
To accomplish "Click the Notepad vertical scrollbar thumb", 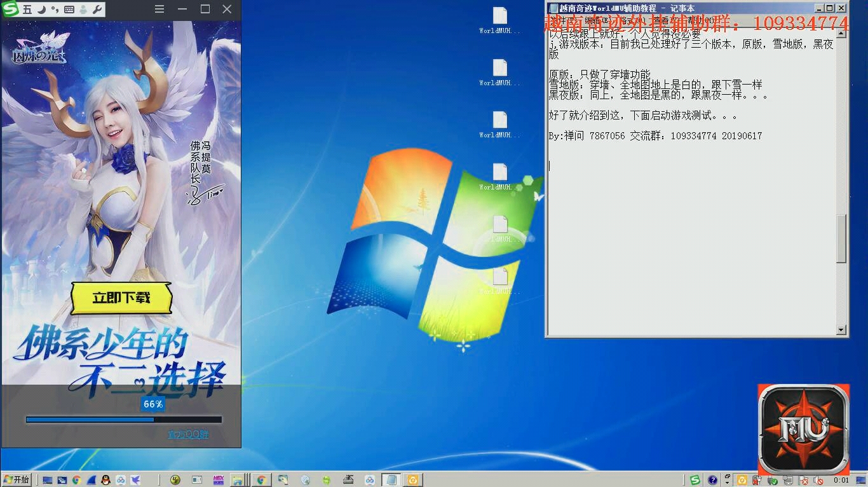I will coord(841,239).
